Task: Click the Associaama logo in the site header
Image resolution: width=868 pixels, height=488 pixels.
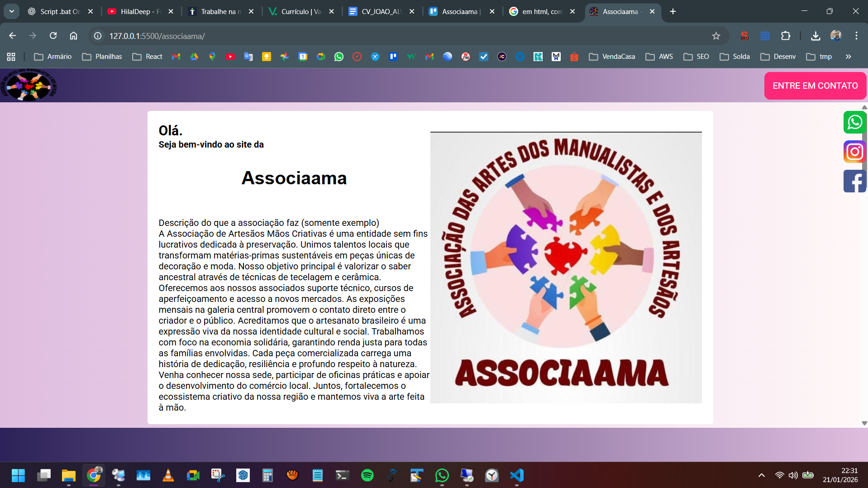Action: tap(28, 86)
